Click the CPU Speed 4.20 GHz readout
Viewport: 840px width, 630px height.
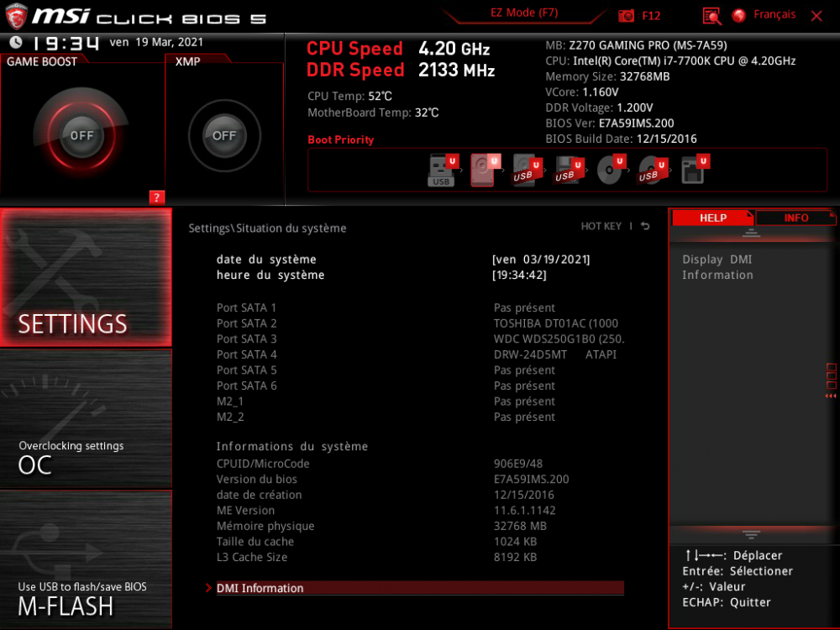pos(398,48)
